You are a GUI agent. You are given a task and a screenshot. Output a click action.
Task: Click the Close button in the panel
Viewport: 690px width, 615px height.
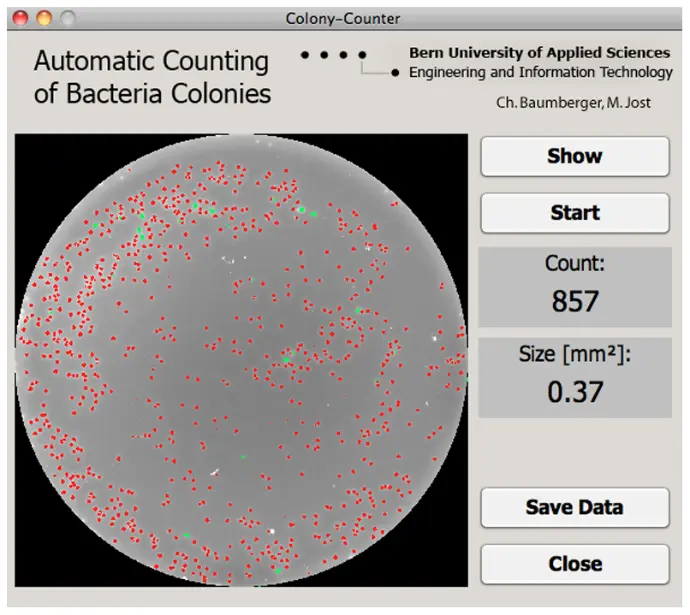click(575, 564)
